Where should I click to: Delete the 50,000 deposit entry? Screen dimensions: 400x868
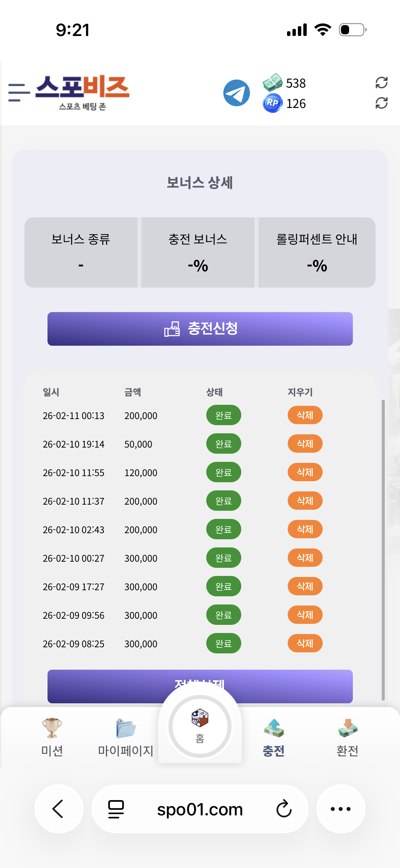tap(305, 444)
